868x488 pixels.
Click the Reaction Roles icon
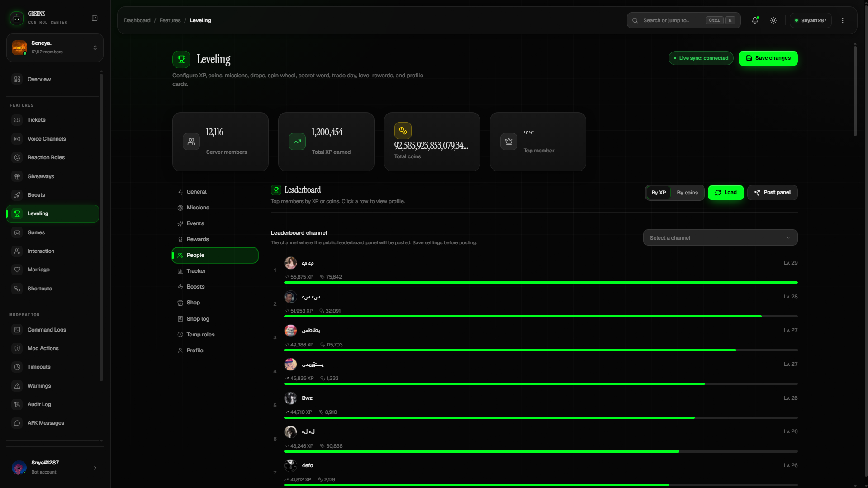point(17,157)
